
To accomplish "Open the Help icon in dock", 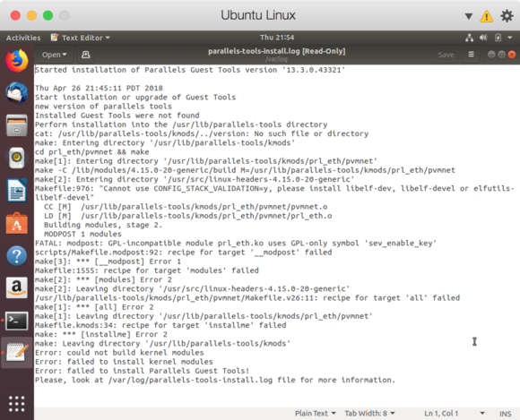I will click(16, 255).
